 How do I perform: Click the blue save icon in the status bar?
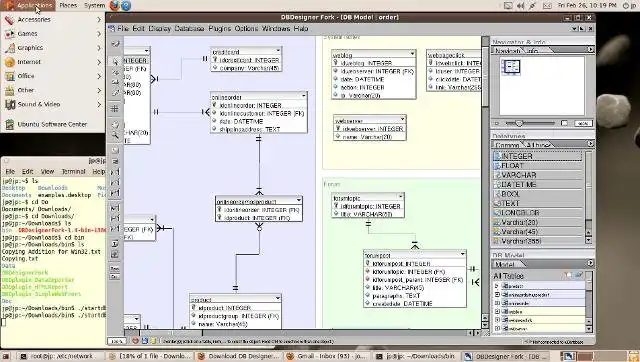point(144,341)
